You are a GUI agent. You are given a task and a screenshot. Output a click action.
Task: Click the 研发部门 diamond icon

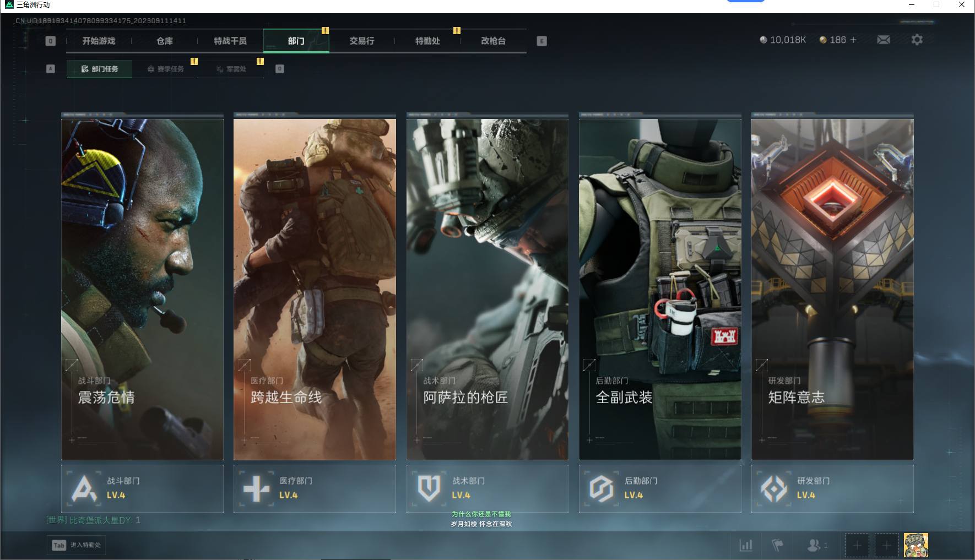tap(773, 488)
